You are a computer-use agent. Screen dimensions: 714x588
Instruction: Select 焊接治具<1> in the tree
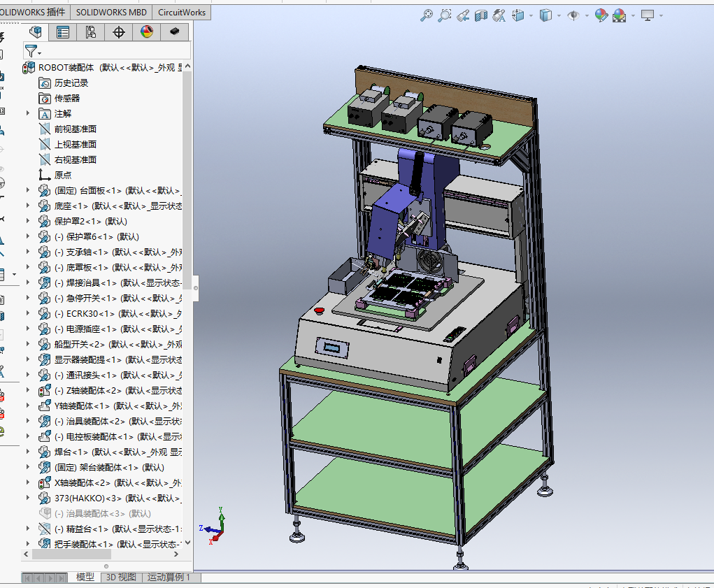[x=118, y=283]
